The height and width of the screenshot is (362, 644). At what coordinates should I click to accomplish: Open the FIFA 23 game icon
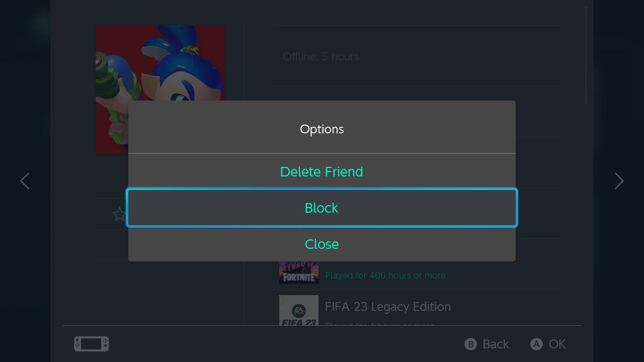(x=299, y=310)
